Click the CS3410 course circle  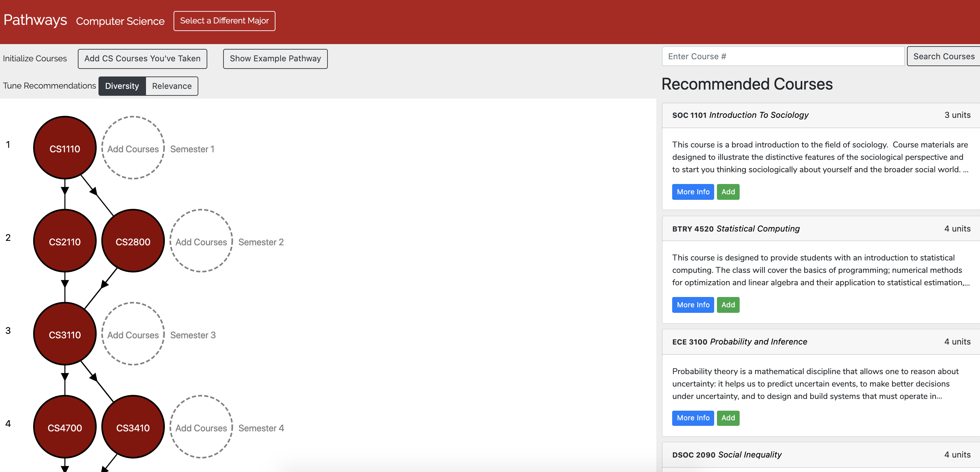point(133,427)
